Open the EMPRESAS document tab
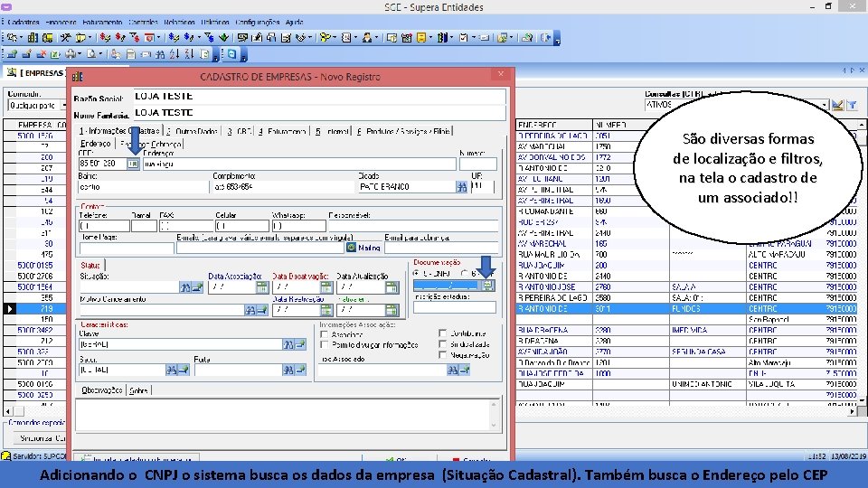Viewport: 868px width, 488px height. coord(36,72)
